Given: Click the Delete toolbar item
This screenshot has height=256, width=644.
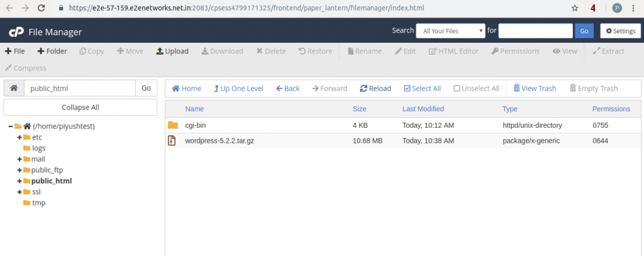Looking at the screenshot, I should click(271, 52).
